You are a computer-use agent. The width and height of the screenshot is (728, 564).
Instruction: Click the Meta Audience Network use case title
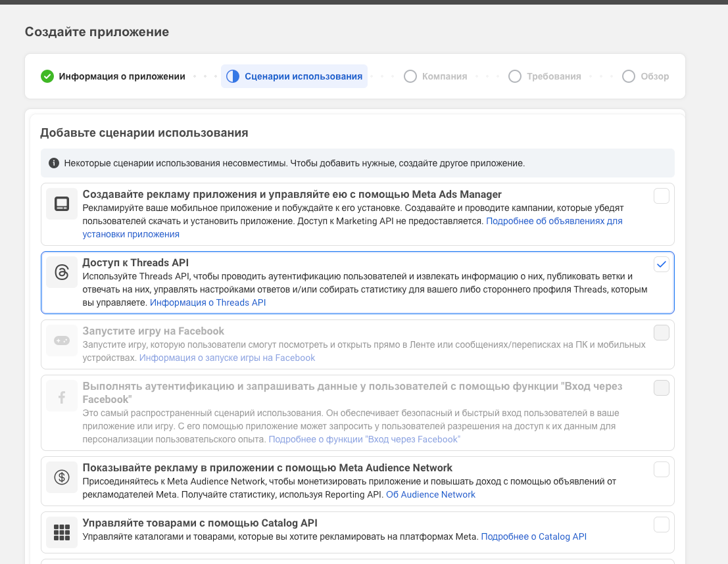coord(268,468)
